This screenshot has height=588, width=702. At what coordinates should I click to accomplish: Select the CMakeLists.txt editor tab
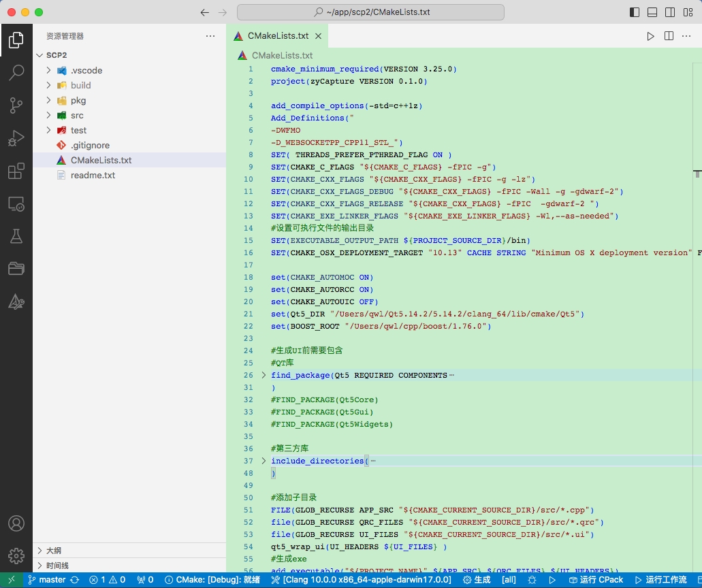coord(277,36)
